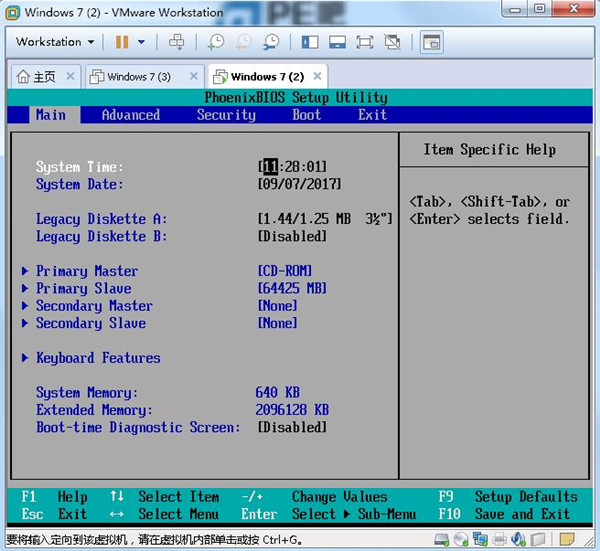The image size is (600, 551).
Task: Close the Windows 7 (3) tab
Action: tap(194, 76)
